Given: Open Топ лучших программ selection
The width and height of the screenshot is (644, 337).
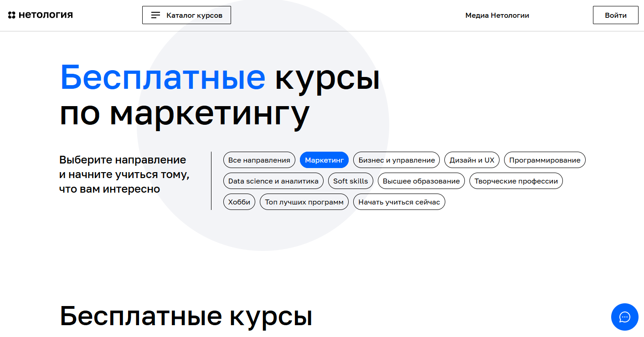Looking at the screenshot, I should click(x=304, y=202).
